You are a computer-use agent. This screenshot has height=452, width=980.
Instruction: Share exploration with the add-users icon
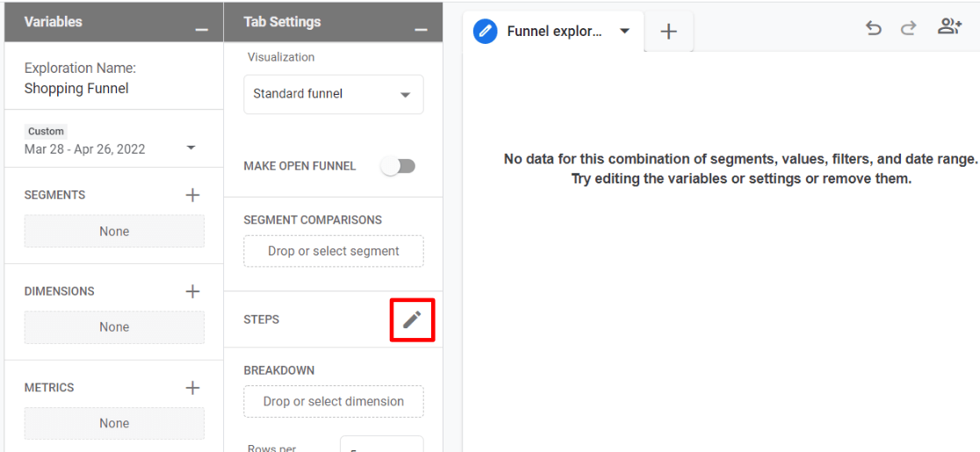(949, 27)
